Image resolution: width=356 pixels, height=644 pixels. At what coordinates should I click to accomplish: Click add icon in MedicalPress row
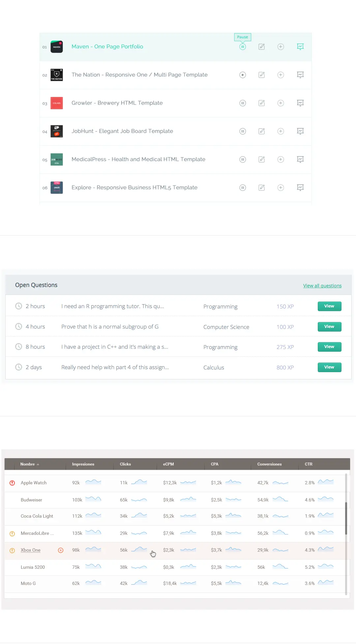pyautogui.click(x=281, y=160)
